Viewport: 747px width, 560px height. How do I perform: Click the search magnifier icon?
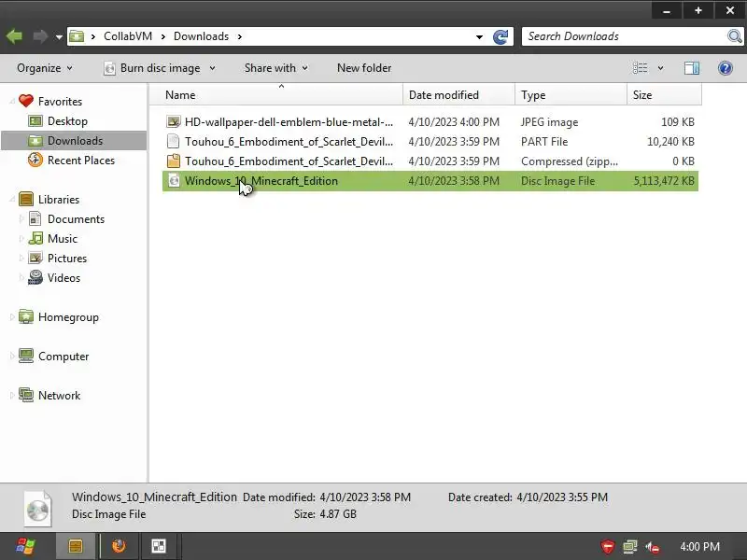tap(734, 36)
